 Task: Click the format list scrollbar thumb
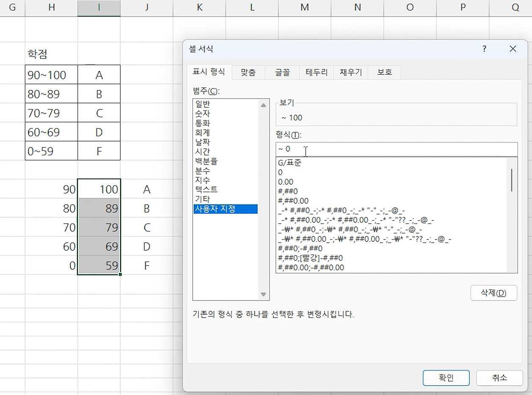(512, 180)
